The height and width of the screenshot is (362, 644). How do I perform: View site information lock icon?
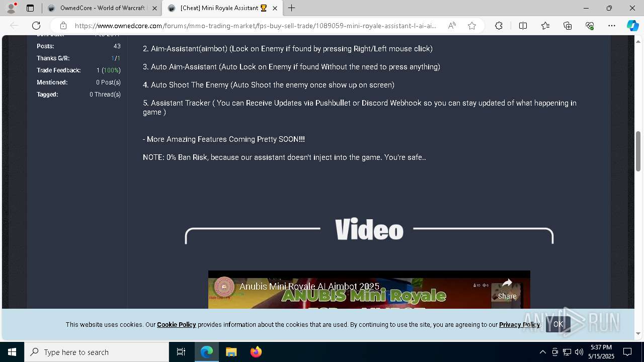tap(63, 26)
